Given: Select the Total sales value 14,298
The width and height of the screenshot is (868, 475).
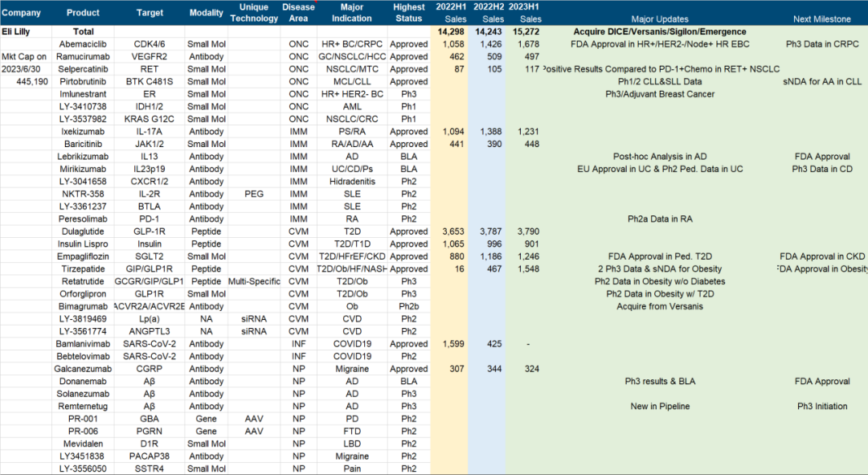Looking at the screenshot, I should [x=451, y=31].
